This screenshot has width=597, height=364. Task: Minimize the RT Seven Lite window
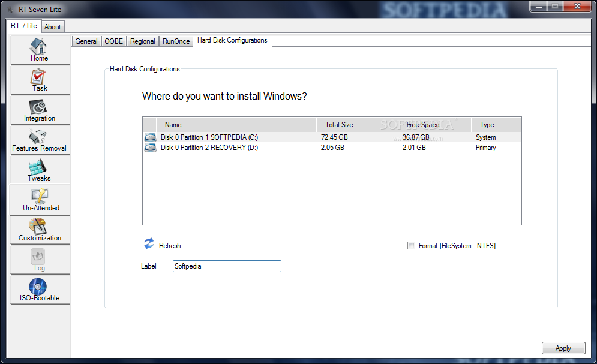pyautogui.click(x=539, y=7)
